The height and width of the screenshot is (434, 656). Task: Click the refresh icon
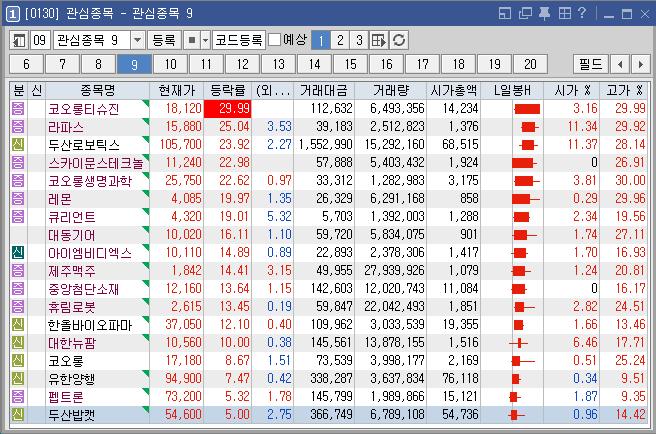[399, 41]
